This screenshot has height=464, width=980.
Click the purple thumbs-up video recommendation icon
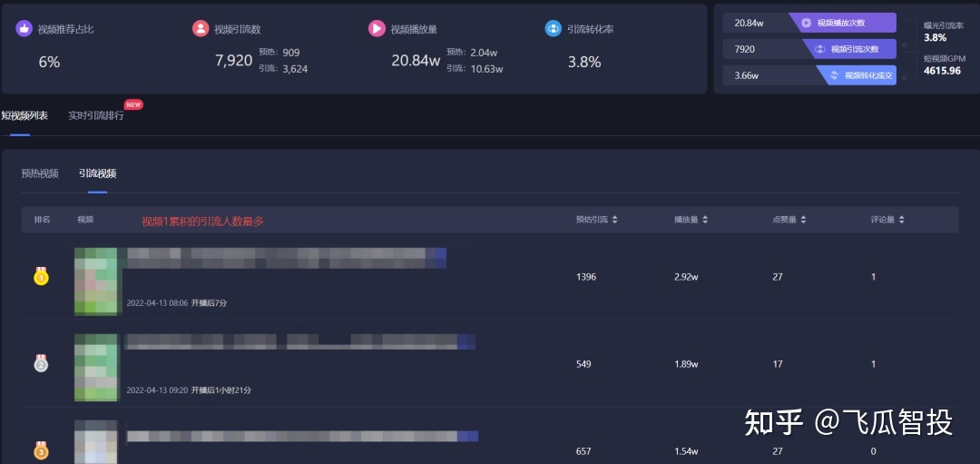pyautogui.click(x=24, y=29)
